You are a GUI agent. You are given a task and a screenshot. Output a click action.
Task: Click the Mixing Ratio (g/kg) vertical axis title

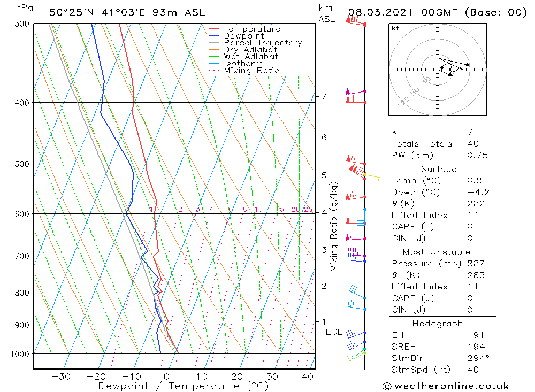click(334, 227)
